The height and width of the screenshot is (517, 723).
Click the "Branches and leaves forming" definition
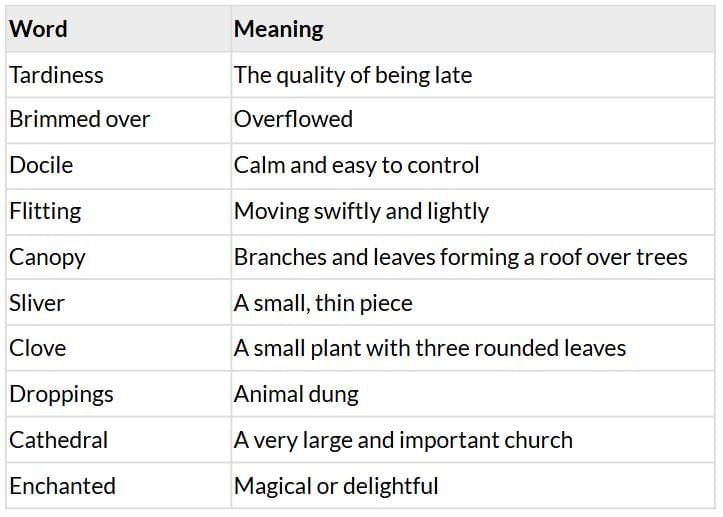460,257
